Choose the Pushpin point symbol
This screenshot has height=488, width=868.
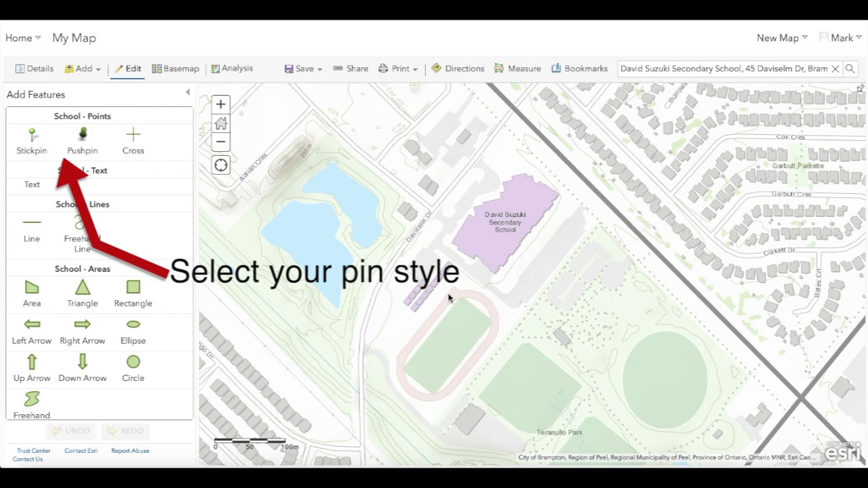point(82,141)
